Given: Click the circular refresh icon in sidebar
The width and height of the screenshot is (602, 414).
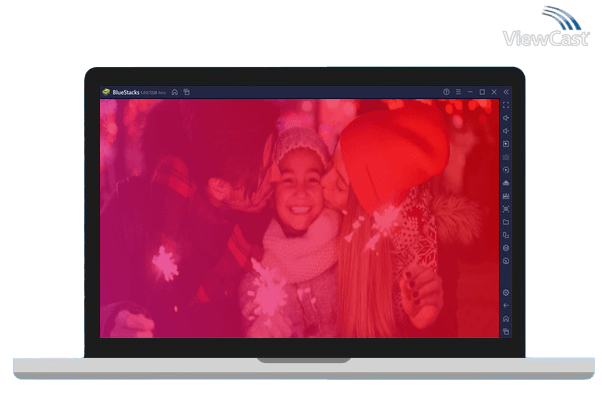Looking at the screenshot, I should [506, 261].
